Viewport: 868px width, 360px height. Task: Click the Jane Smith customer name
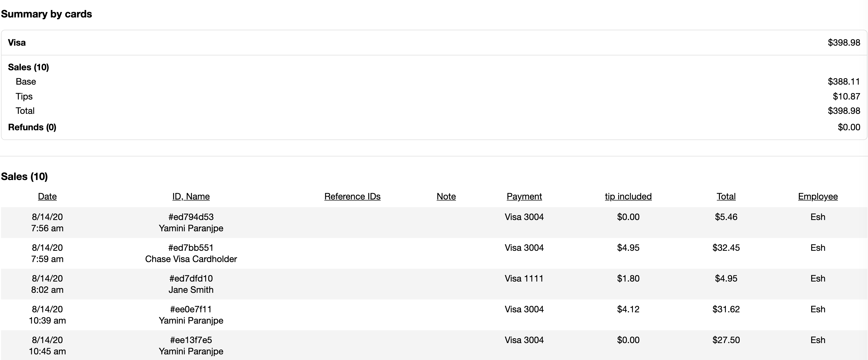(x=191, y=289)
